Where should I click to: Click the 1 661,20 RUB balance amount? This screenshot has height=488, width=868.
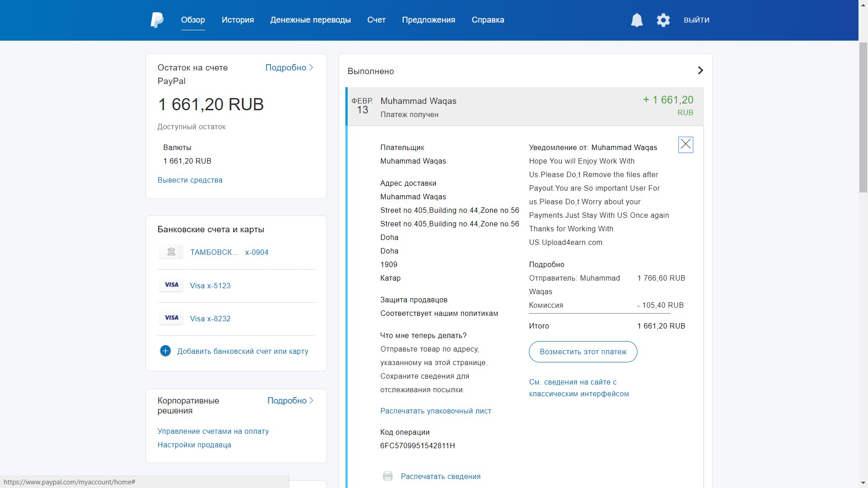coord(211,104)
